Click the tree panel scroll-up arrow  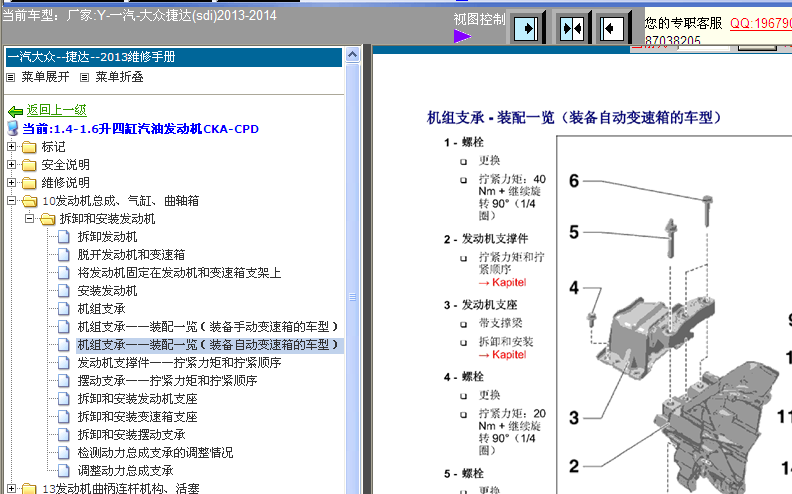[353, 54]
